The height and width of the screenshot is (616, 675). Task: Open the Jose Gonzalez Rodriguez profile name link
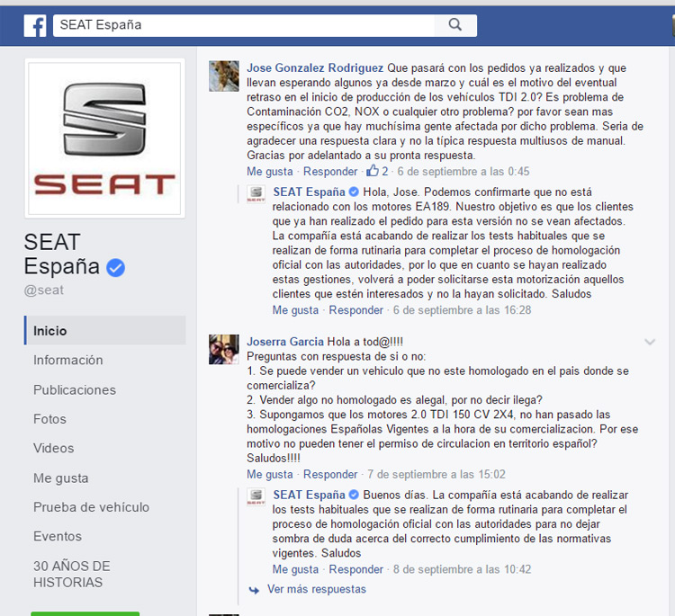click(x=315, y=68)
